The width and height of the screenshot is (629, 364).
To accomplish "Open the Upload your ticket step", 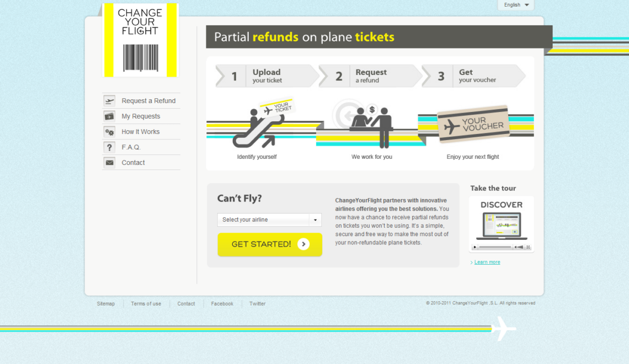I will (267, 76).
